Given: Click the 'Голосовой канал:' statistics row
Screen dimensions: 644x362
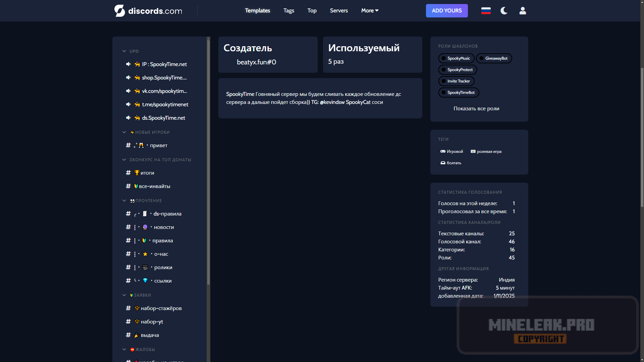Looking at the screenshot, I should [x=476, y=242].
